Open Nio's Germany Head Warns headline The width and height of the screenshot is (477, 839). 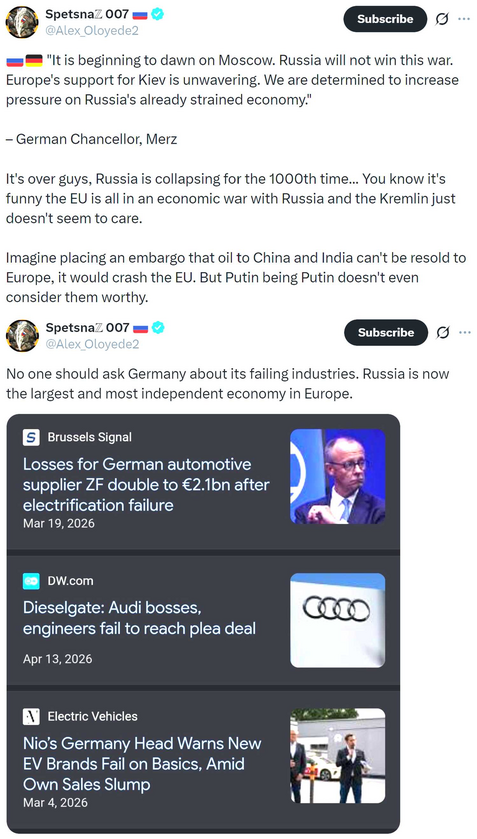[142, 764]
